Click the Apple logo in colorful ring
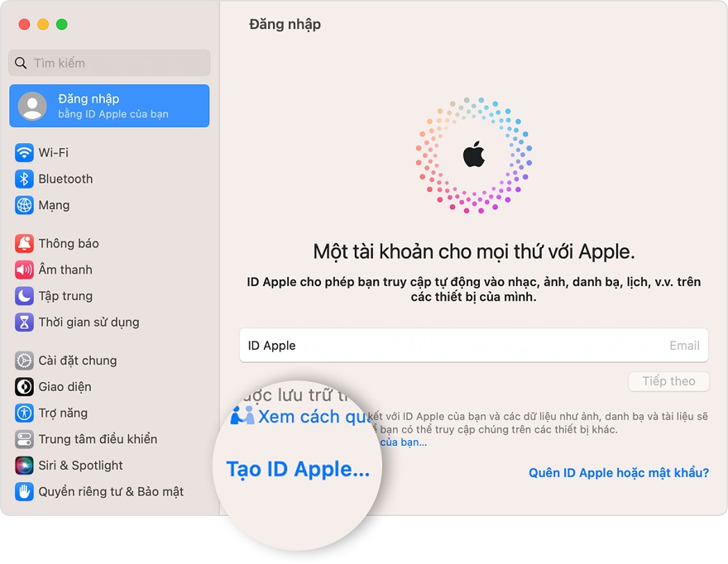Screen dimensions: 728x564 474,154
